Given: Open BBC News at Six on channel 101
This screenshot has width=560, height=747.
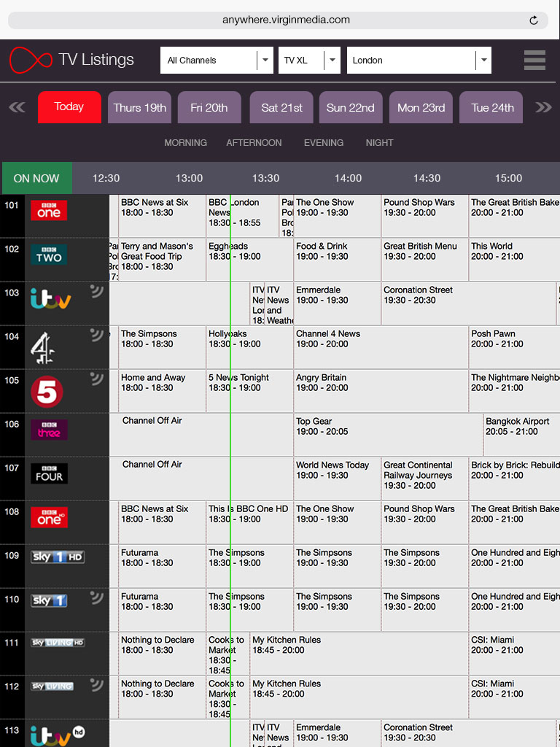Looking at the screenshot, I should pyautogui.click(x=162, y=216).
